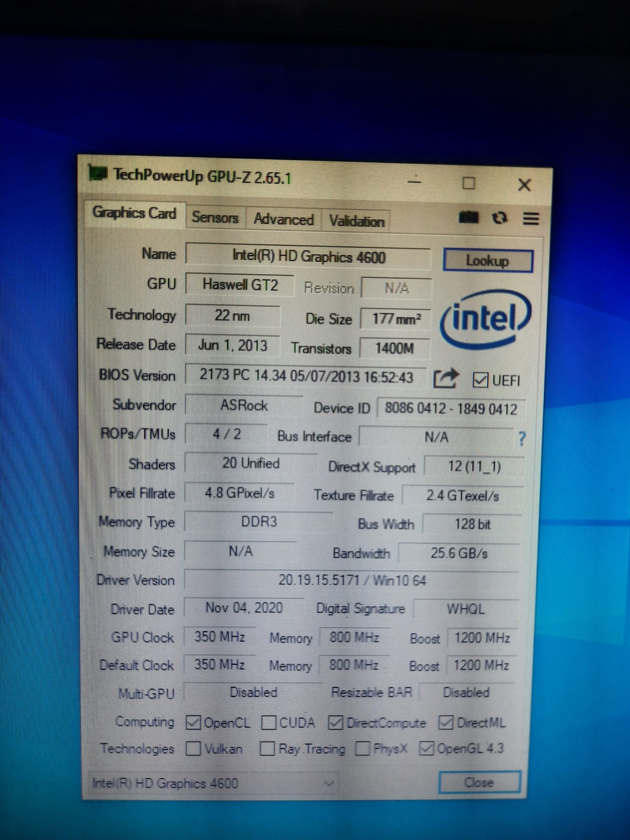Viewport: 630px width, 840px height.
Task: Select the Graphics Card tab
Action: pyautogui.click(x=135, y=213)
